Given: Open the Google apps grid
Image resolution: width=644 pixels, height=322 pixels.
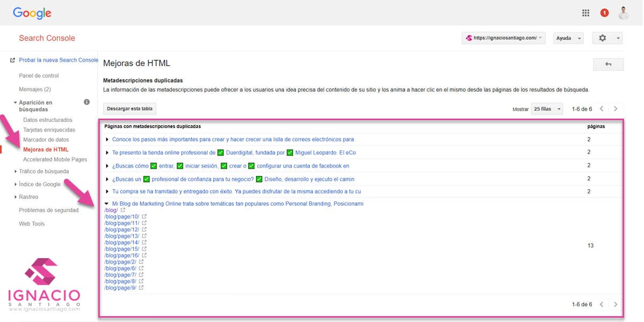Looking at the screenshot, I should 586,13.
